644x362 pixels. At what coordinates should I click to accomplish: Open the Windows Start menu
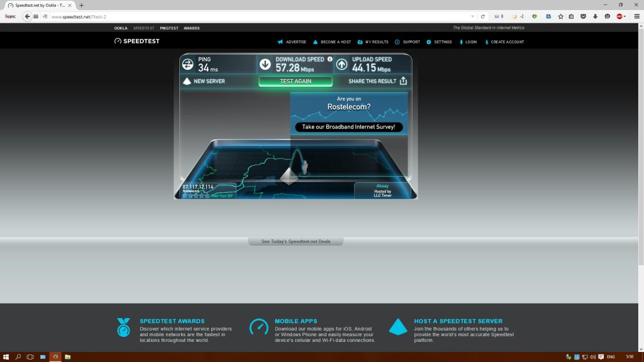tap(6, 357)
